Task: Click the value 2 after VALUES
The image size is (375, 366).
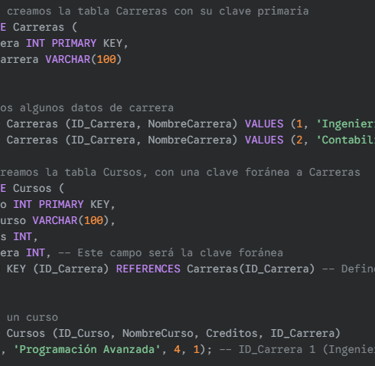Action: 299,140
